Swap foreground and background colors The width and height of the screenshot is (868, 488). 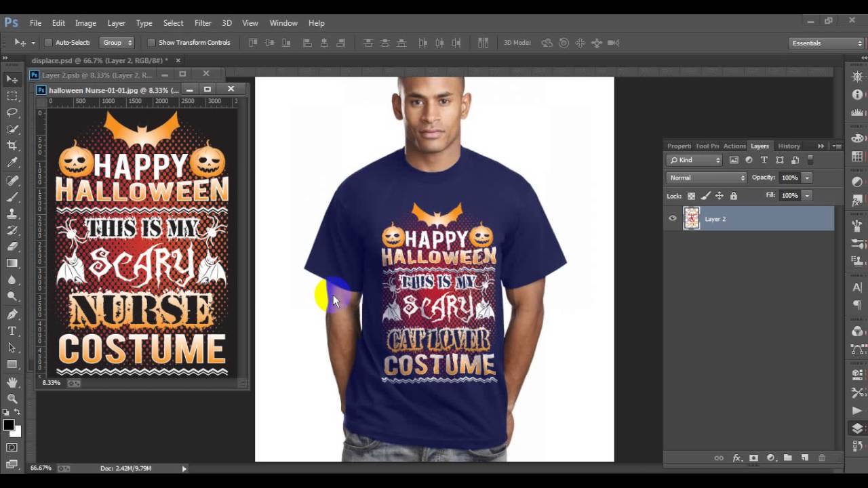(17, 412)
